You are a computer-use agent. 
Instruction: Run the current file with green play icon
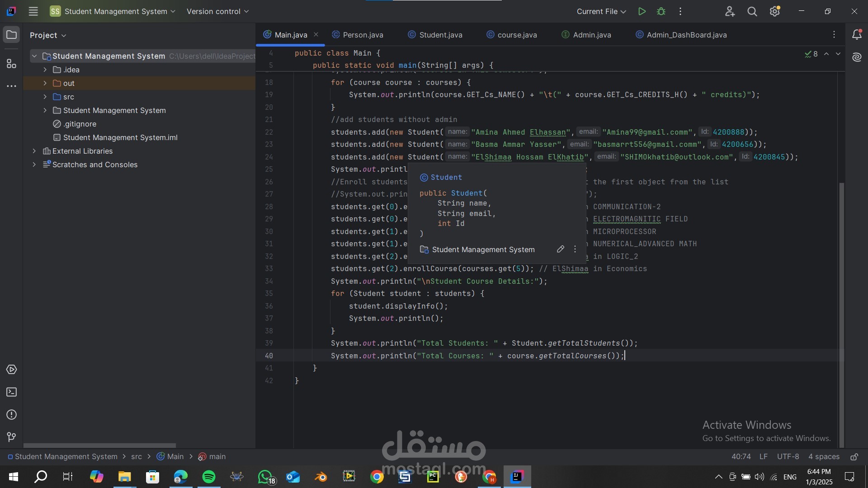tap(642, 11)
